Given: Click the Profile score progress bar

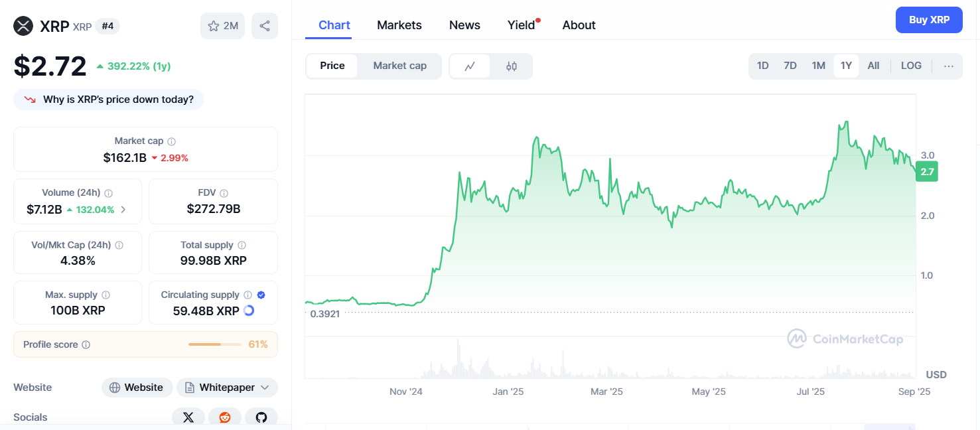Looking at the screenshot, I should [214, 344].
